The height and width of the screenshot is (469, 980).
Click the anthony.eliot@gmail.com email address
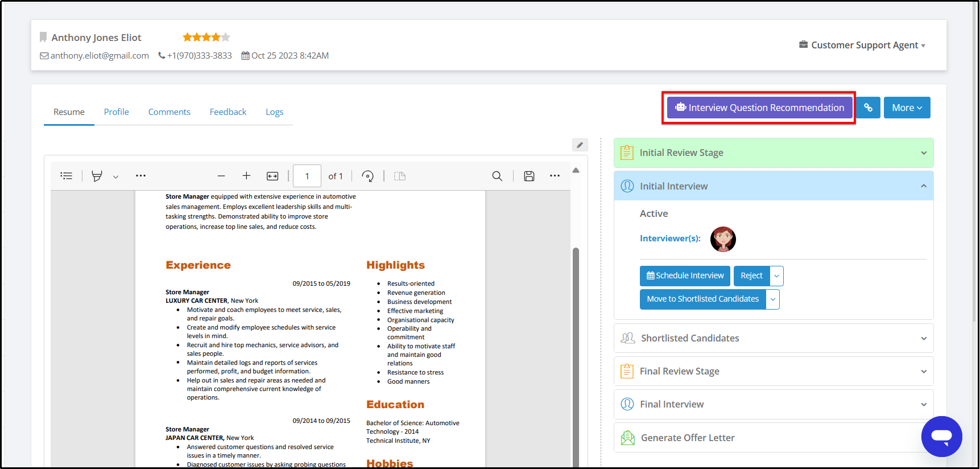(100, 56)
